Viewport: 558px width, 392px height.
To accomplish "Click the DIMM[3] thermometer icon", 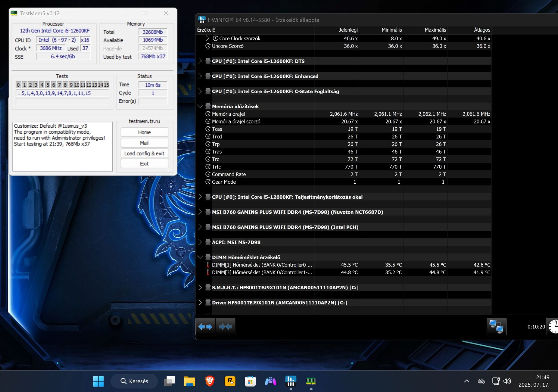I will pos(208,272).
